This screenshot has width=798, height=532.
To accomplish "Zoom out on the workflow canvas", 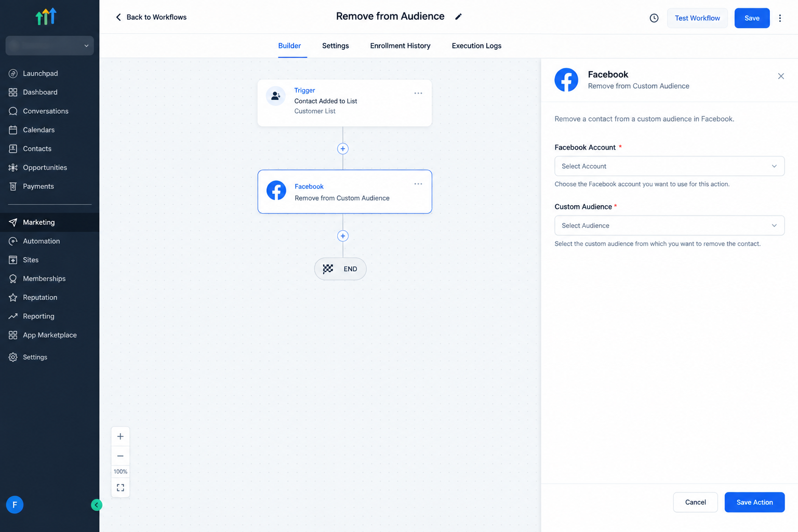I will (x=121, y=456).
